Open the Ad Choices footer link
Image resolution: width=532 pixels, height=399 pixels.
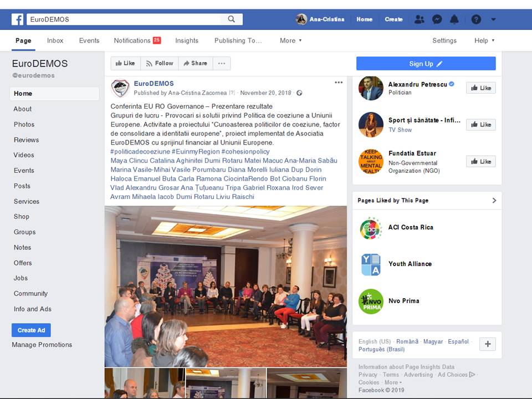coord(456,375)
